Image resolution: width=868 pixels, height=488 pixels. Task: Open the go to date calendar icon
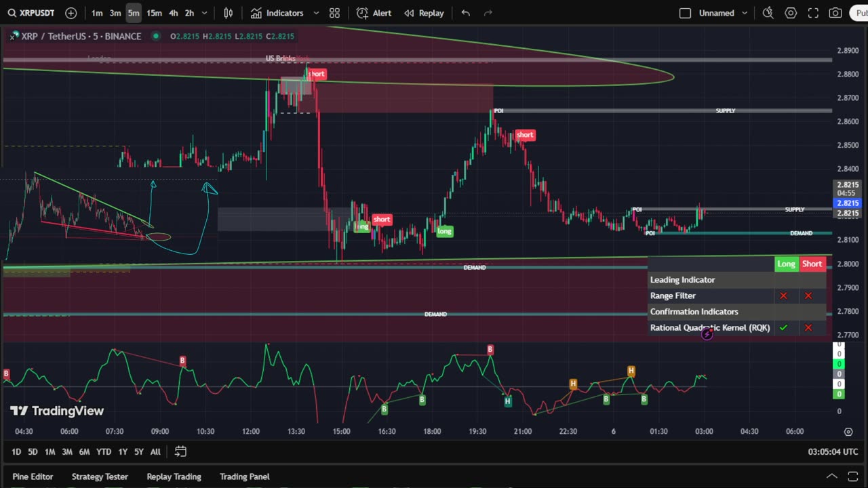pyautogui.click(x=180, y=451)
